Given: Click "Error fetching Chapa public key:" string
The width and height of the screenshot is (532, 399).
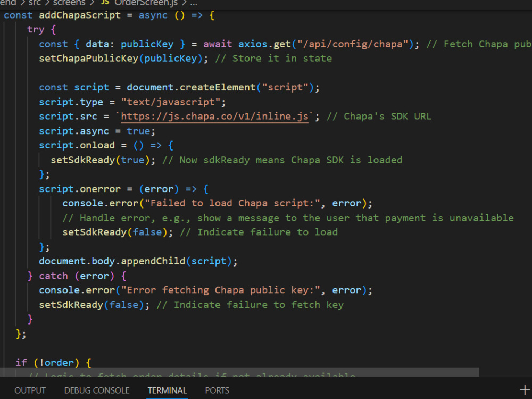Looking at the screenshot, I should [221, 290].
